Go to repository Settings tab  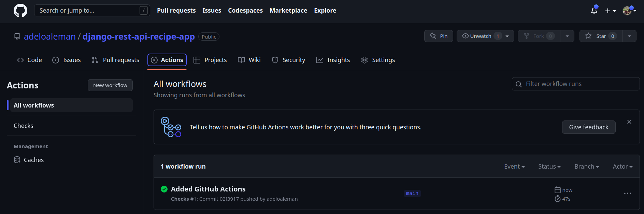coord(378,60)
